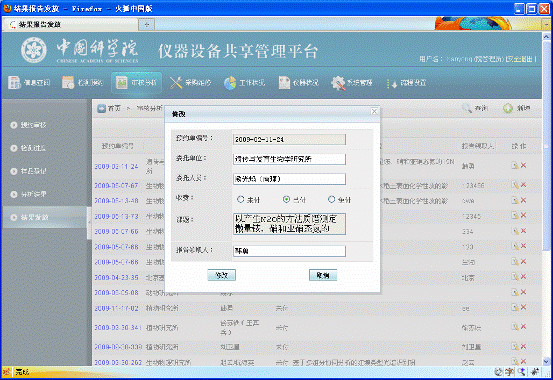Select the 已付 paid radio button
Screen dimensions: 553x380
pyautogui.click(x=286, y=199)
